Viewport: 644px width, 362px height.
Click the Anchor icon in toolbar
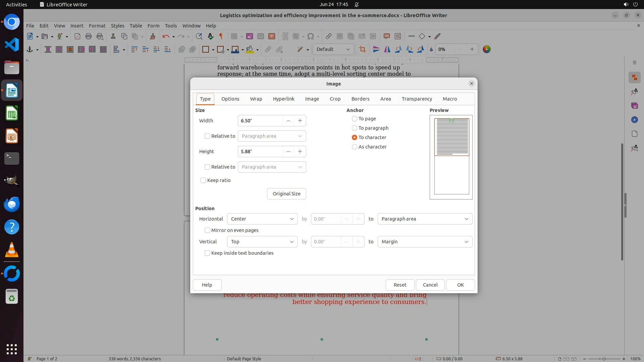point(30,49)
